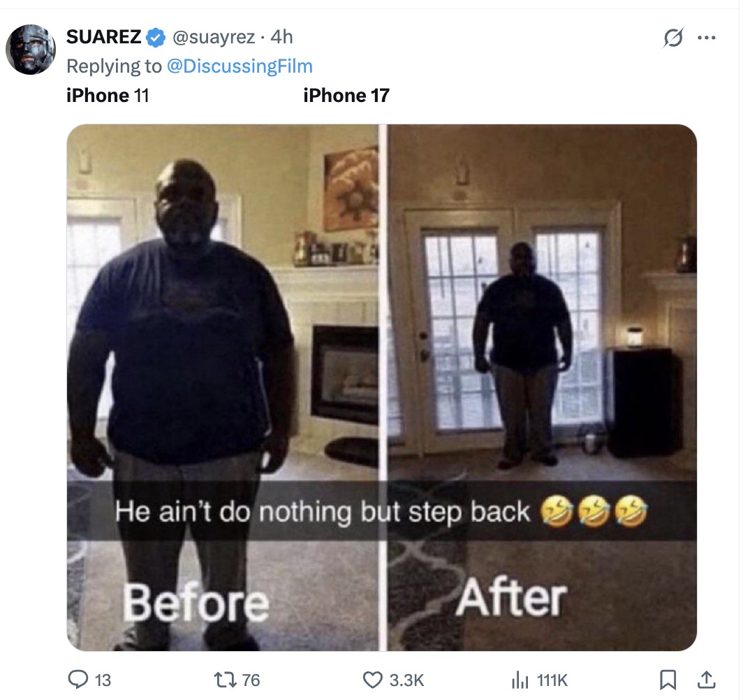Like the post with the heart icon
The height and width of the screenshot is (700, 743).
[372, 680]
